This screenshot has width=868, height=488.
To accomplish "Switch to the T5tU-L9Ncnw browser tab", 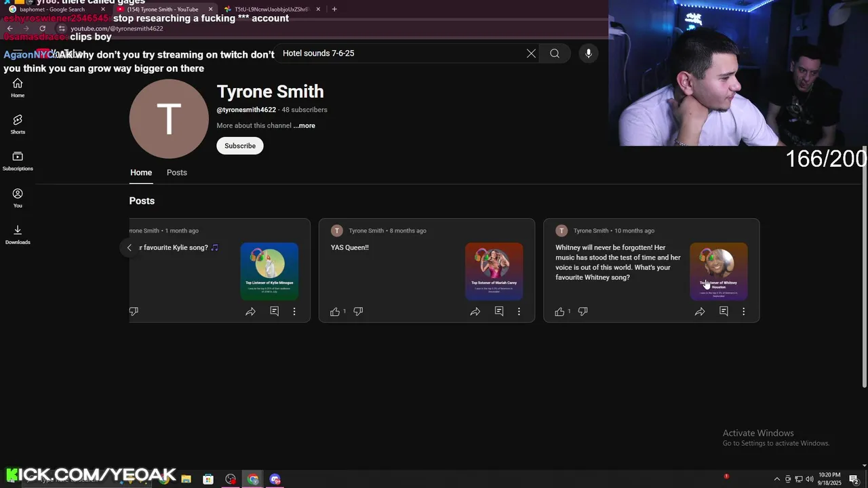I will pyautogui.click(x=271, y=9).
